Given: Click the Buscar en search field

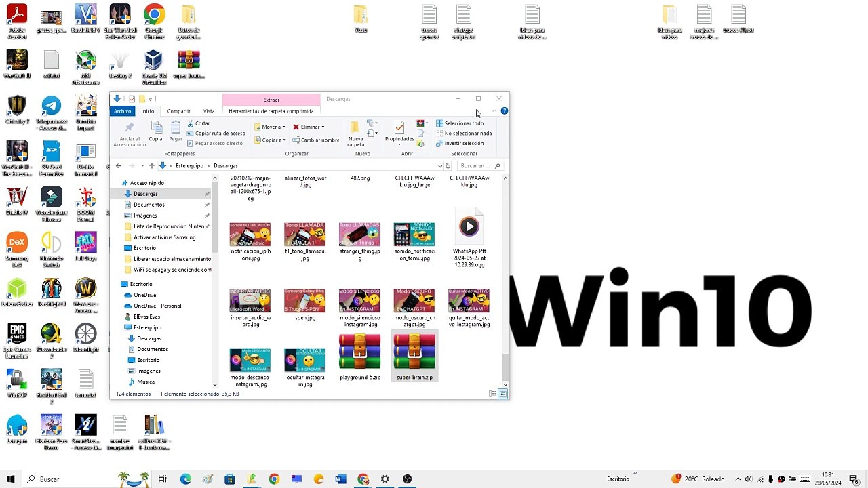Looking at the screenshot, I should [479, 165].
